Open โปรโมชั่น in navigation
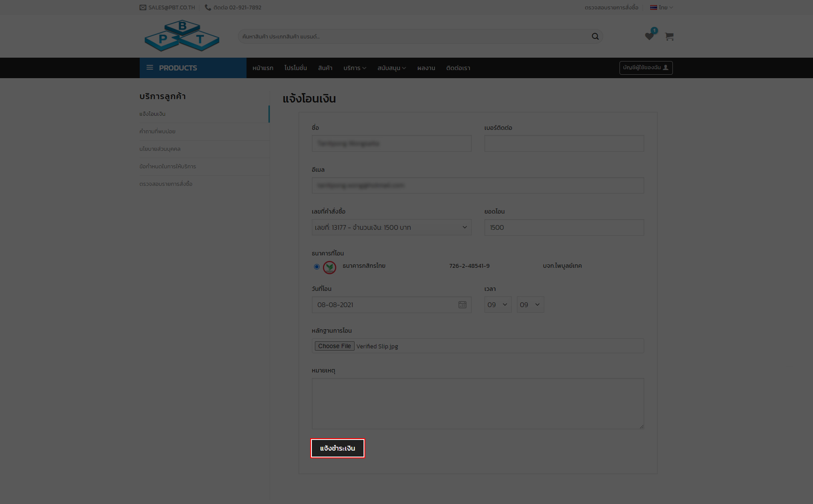The width and height of the screenshot is (813, 504). pos(296,68)
